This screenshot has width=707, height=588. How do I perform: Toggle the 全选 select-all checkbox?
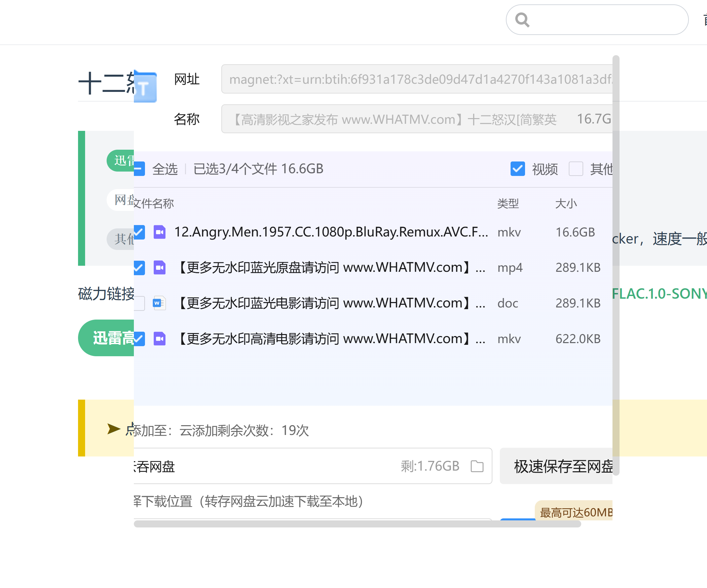click(139, 169)
